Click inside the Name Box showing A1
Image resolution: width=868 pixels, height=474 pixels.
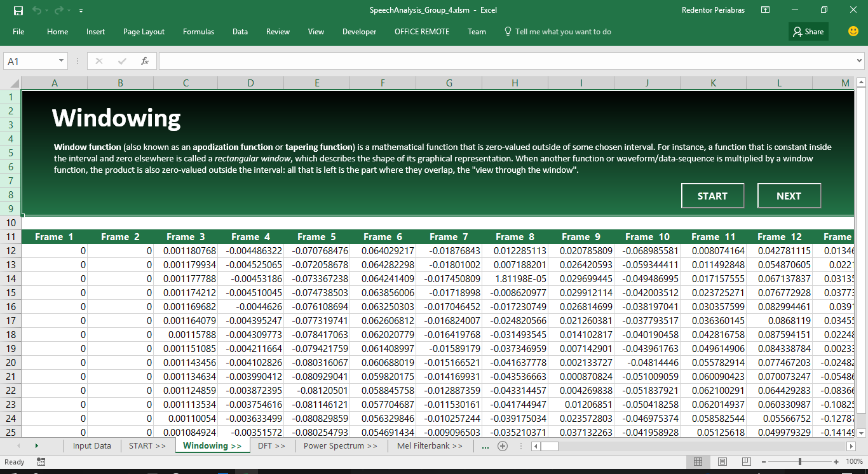tap(30, 61)
